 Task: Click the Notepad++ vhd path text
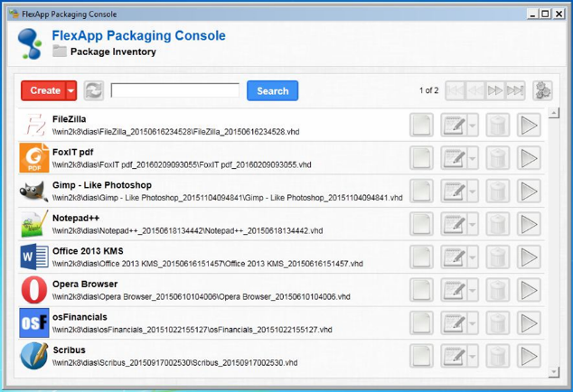point(187,231)
